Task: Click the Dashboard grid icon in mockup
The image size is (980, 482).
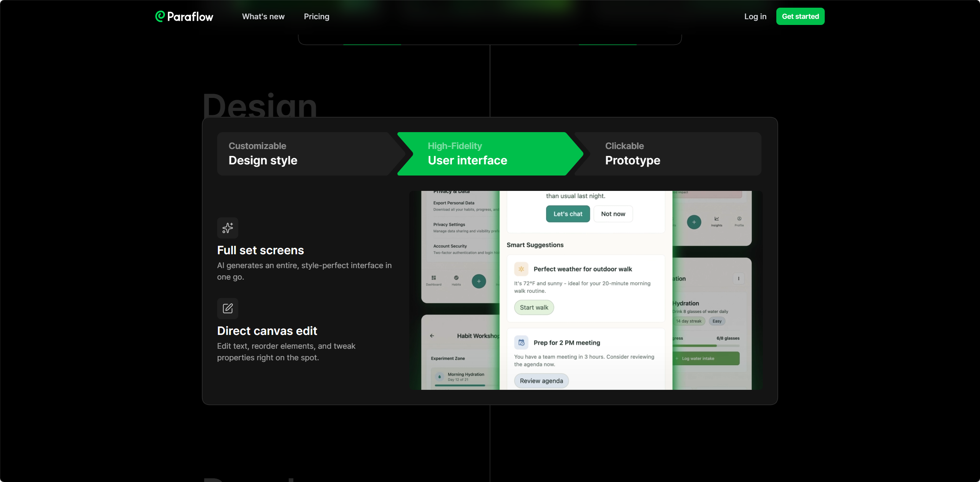Action: coord(434,278)
